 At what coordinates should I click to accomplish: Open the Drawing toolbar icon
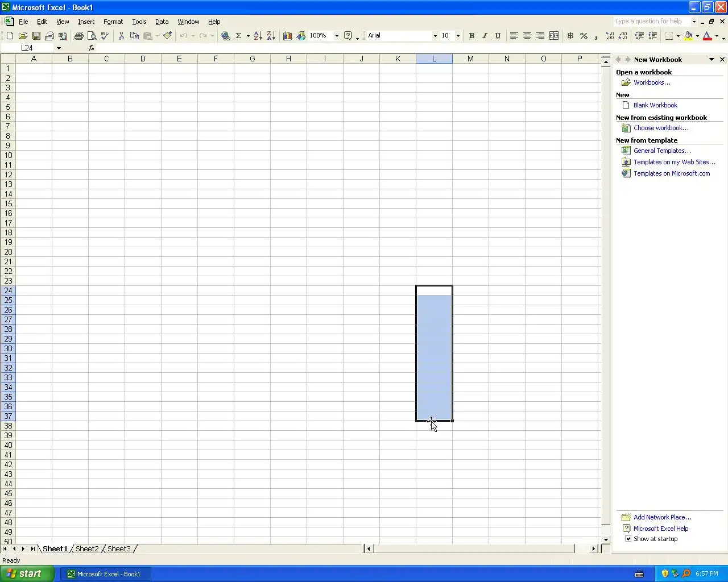tap(301, 36)
